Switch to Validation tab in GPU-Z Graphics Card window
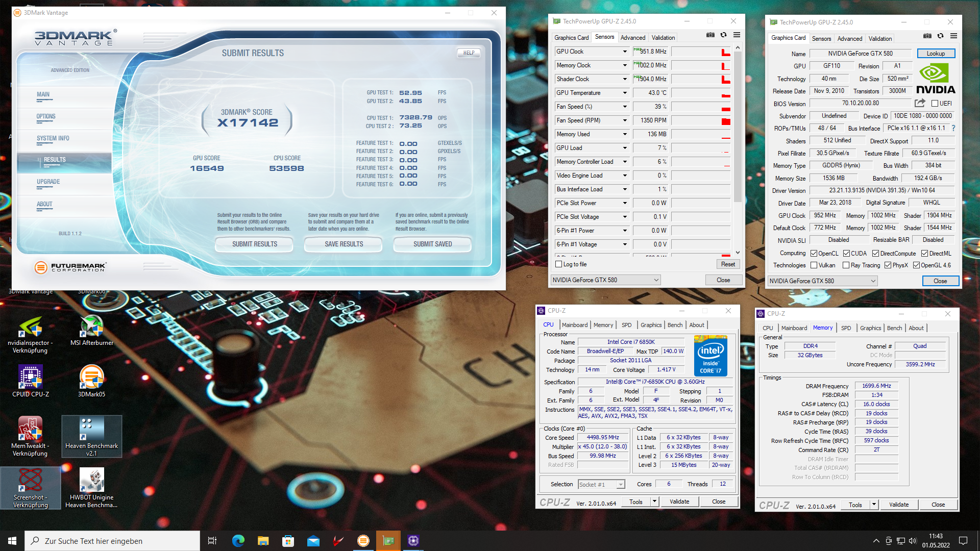 pyautogui.click(x=880, y=39)
